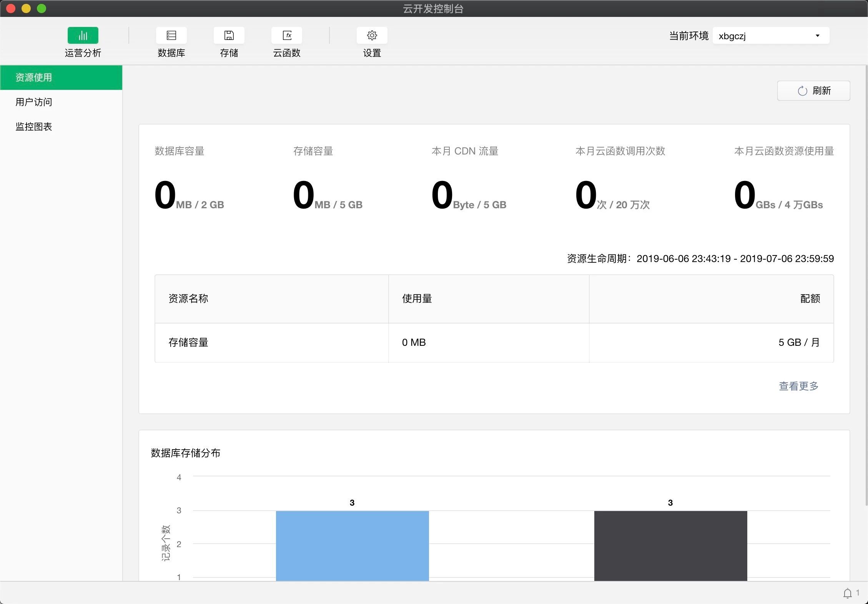The height and width of the screenshot is (604, 868).
Task: Open the 设置 gear icon
Action: click(x=372, y=35)
